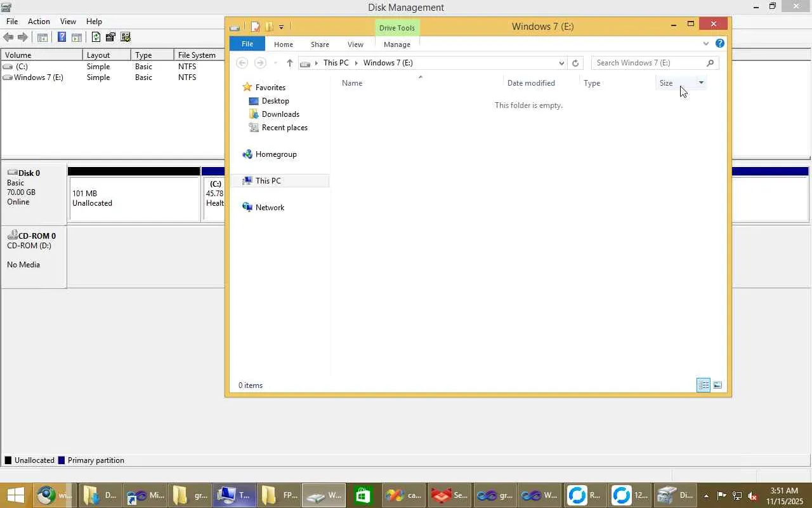Click the last Disk Management toolbar icon with checkmarks
812x508 pixels.
[x=125, y=37]
